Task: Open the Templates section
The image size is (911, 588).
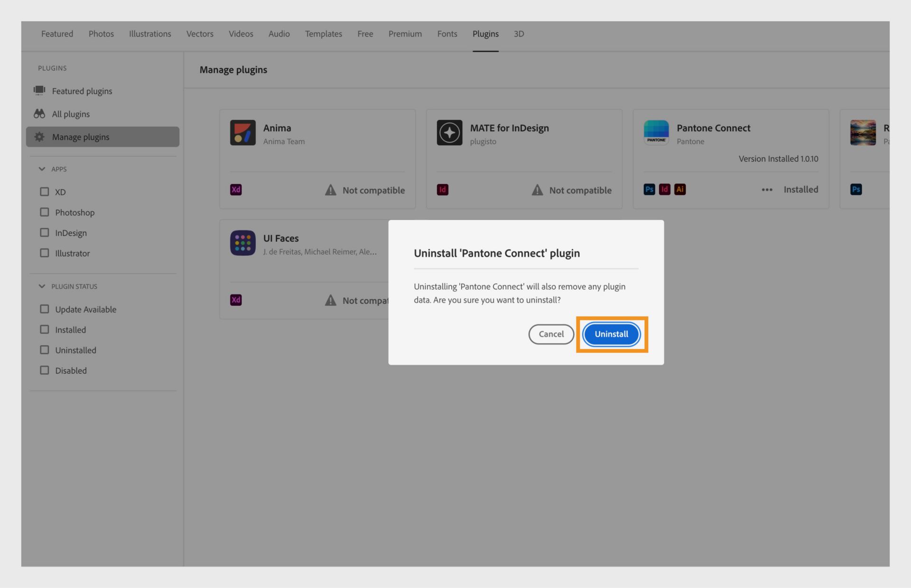Action: tap(323, 34)
